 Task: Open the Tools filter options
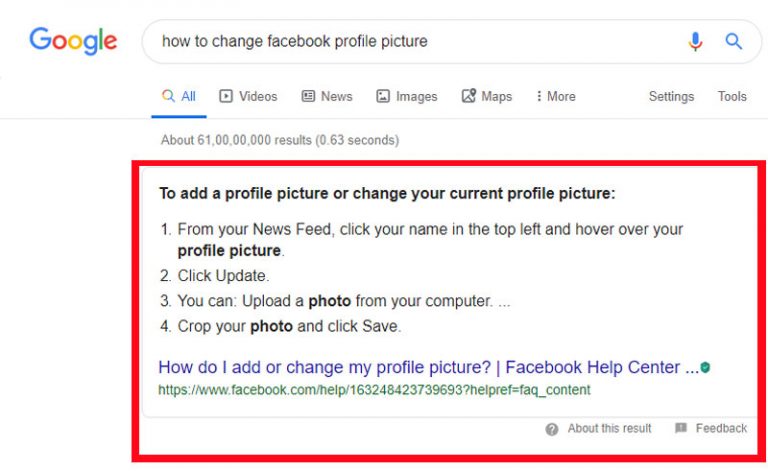coord(732,96)
